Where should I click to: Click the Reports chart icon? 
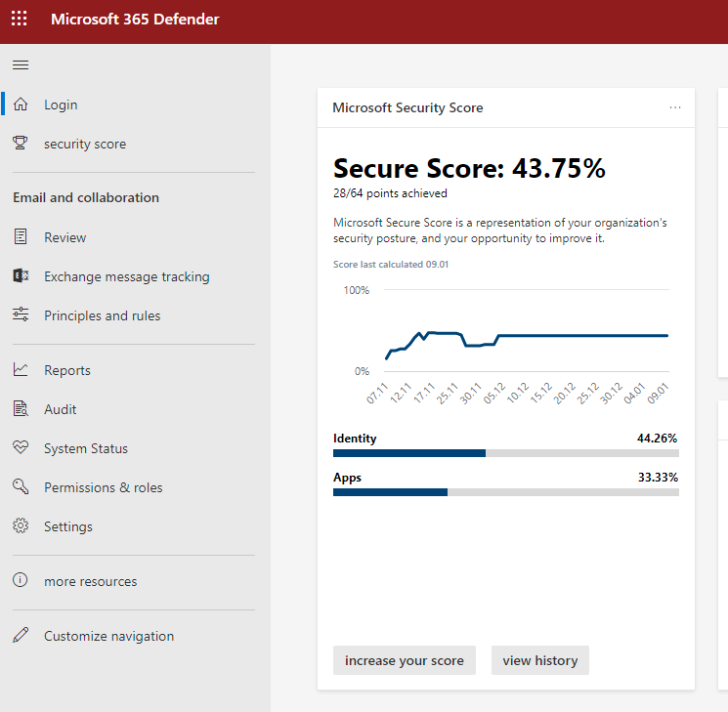coord(21,370)
